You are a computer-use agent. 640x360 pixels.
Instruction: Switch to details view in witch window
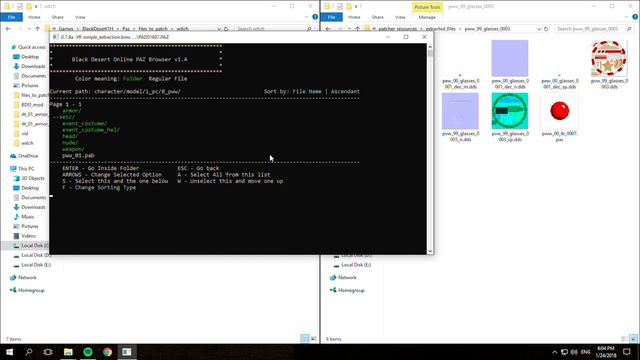pos(304,338)
